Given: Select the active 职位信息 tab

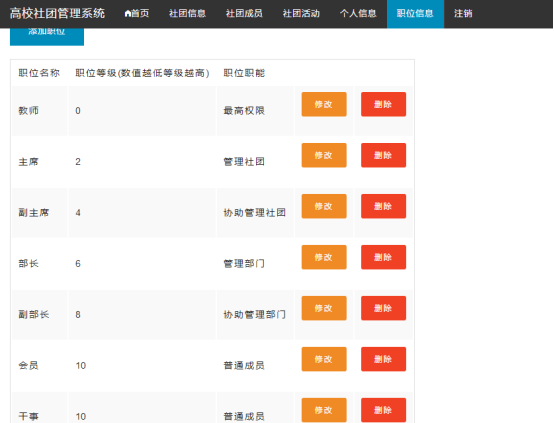Looking at the screenshot, I should pyautogui.click(x=415, y=14).
